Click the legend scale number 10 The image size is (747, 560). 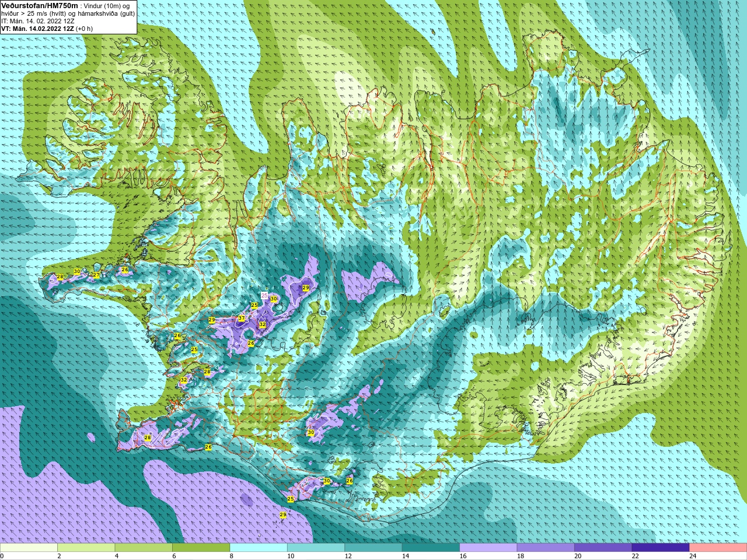[x=291, y=556]
